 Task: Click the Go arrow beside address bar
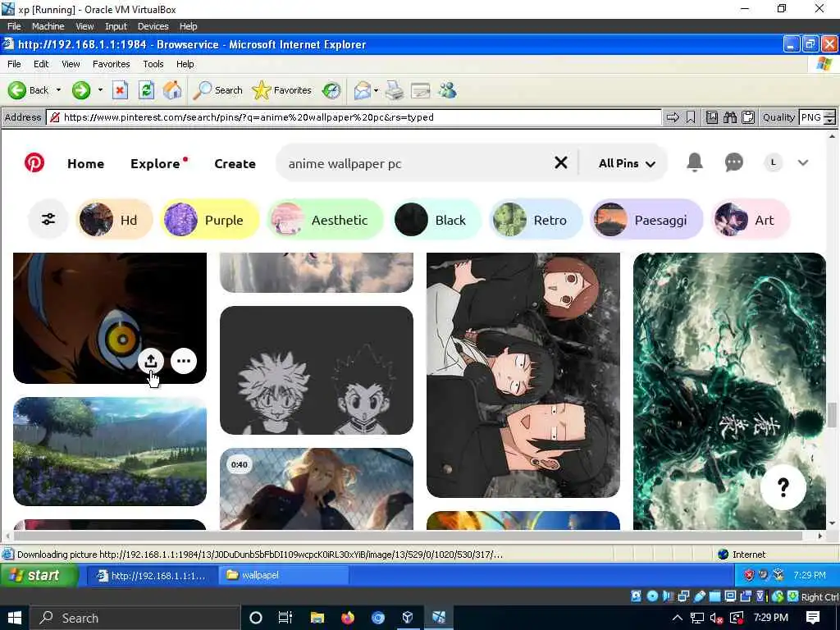tap(673, 117)
